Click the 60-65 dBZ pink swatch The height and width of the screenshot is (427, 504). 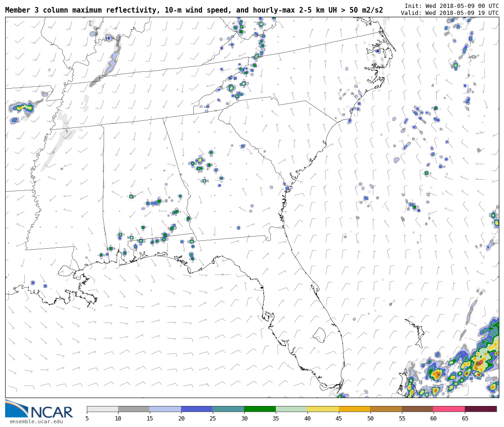coord(449,409)
